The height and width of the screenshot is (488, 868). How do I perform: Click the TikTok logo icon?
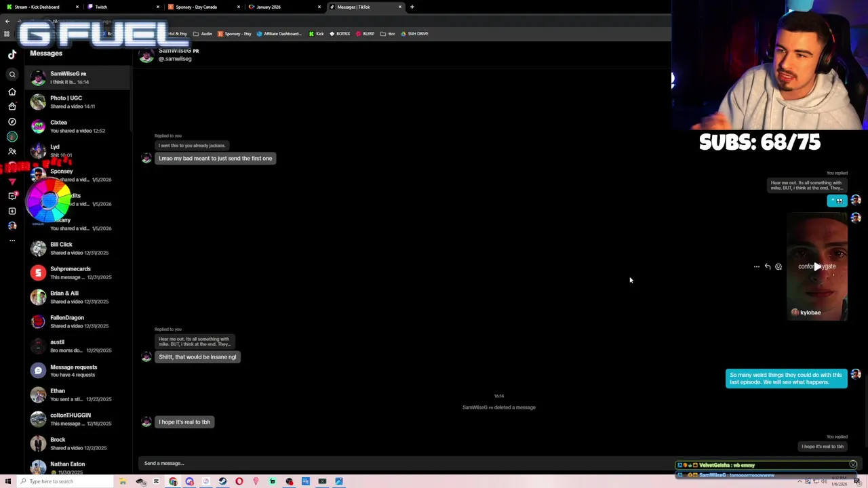point(12,54)
